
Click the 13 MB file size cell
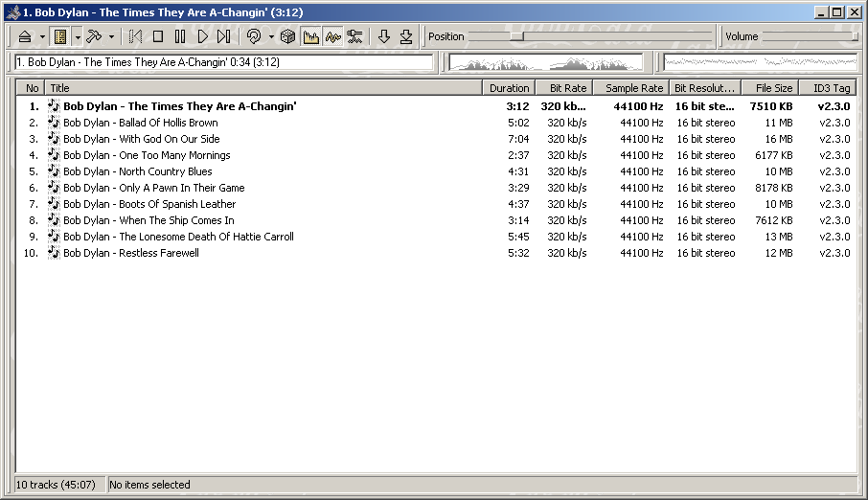point(778,237)
